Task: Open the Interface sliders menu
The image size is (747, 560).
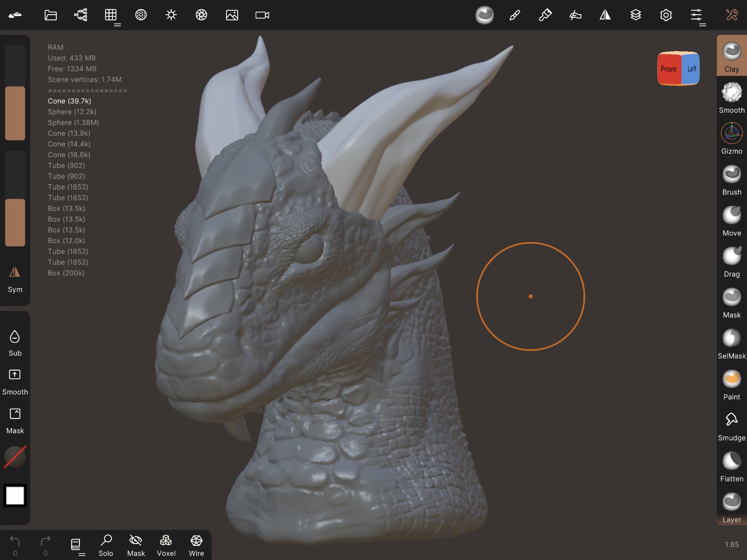Action: (696, 15)
